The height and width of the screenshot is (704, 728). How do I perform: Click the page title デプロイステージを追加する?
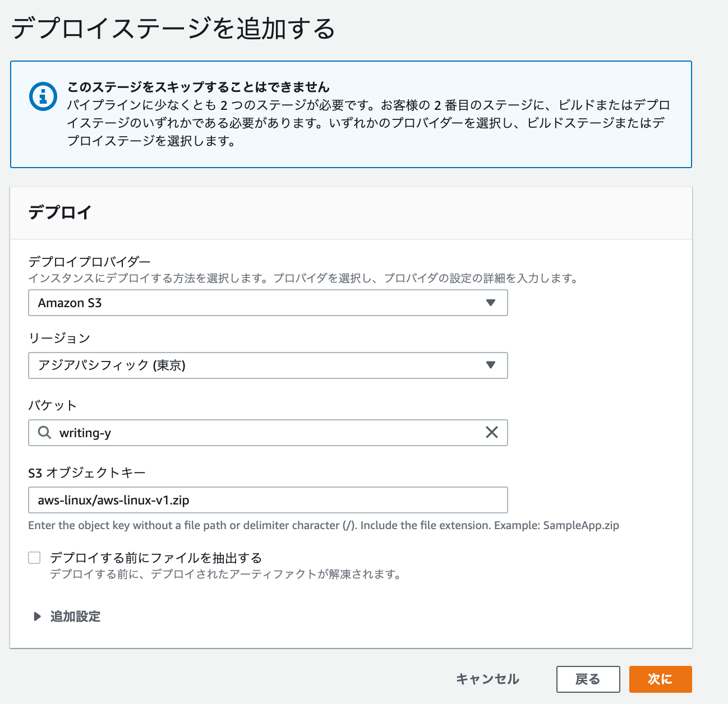coord(173,28)
